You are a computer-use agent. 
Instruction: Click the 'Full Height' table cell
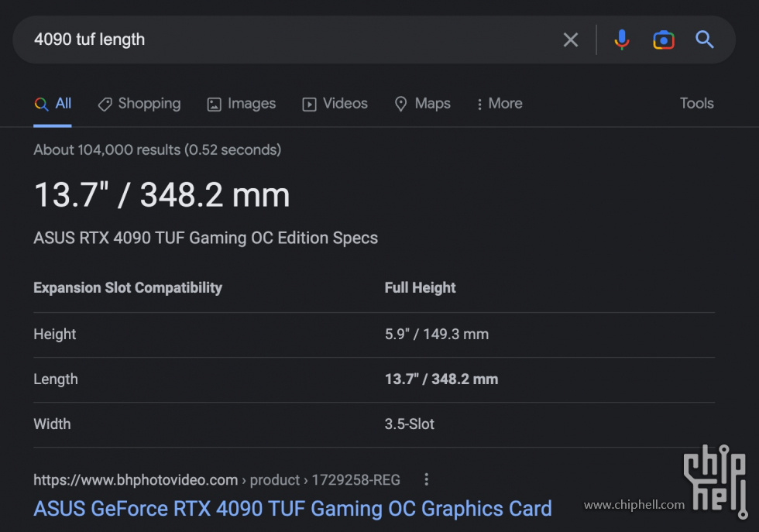[x=420, y=287]
